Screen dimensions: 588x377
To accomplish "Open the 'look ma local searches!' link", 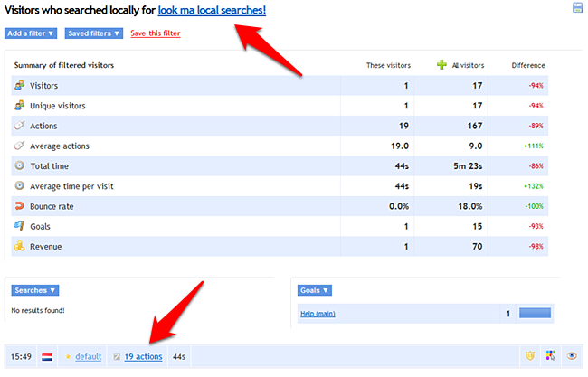I will [x=212, y=10].
